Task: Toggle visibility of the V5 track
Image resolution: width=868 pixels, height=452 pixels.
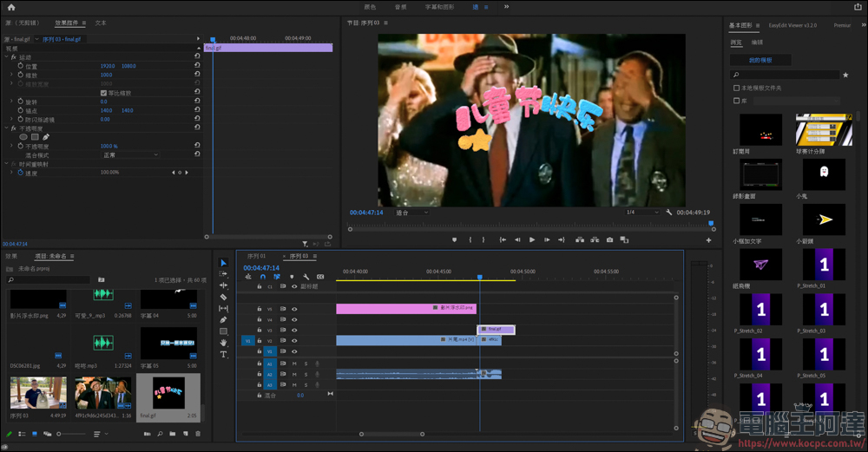Action: [294, 309]
